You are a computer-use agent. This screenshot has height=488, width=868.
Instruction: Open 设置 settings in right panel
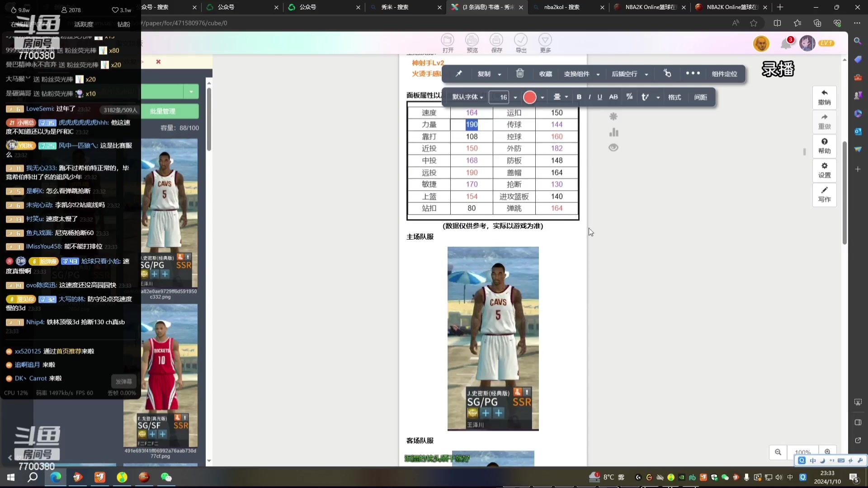824,171
